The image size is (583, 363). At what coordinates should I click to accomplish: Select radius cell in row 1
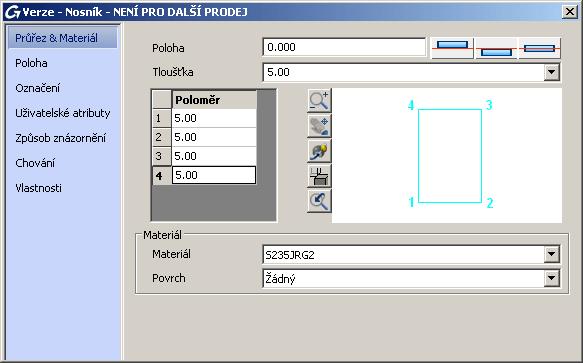(214, 118)
